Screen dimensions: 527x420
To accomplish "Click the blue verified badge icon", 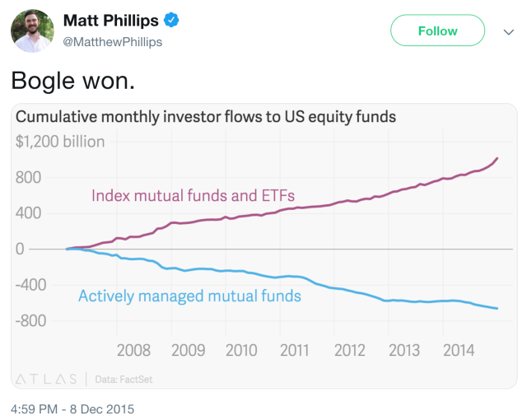I will tap(169, 20).
